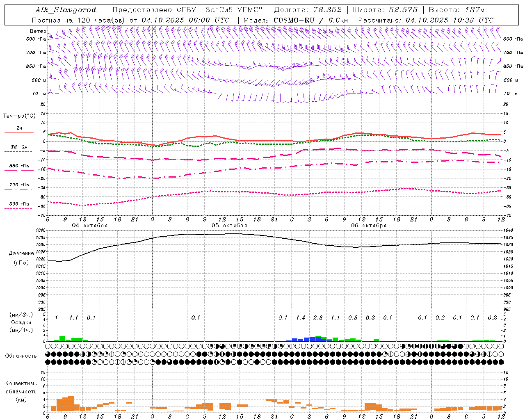Click the 'Облачность' cloud cover label

pyautogui.click(x=21, y=356)
